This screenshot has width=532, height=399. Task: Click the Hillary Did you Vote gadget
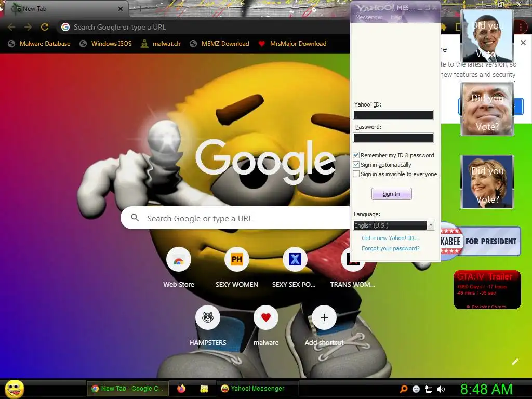point(487,182)
